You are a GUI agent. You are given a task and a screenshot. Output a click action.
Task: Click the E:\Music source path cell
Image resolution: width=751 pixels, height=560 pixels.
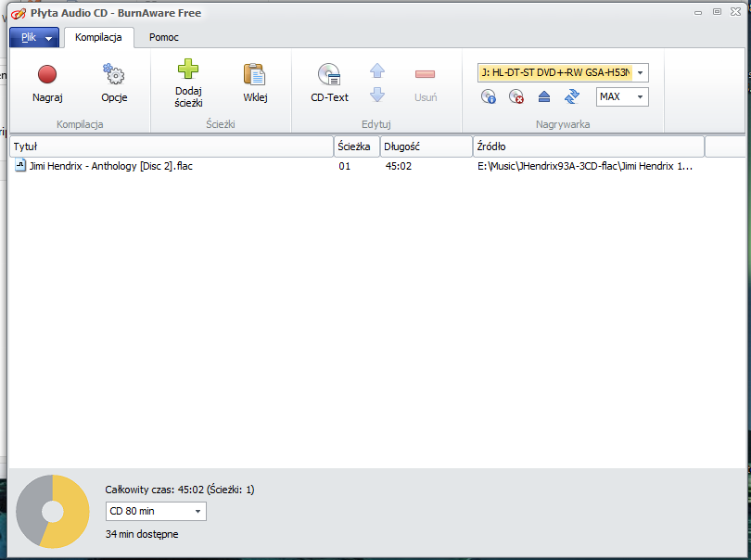pos(585,166)
